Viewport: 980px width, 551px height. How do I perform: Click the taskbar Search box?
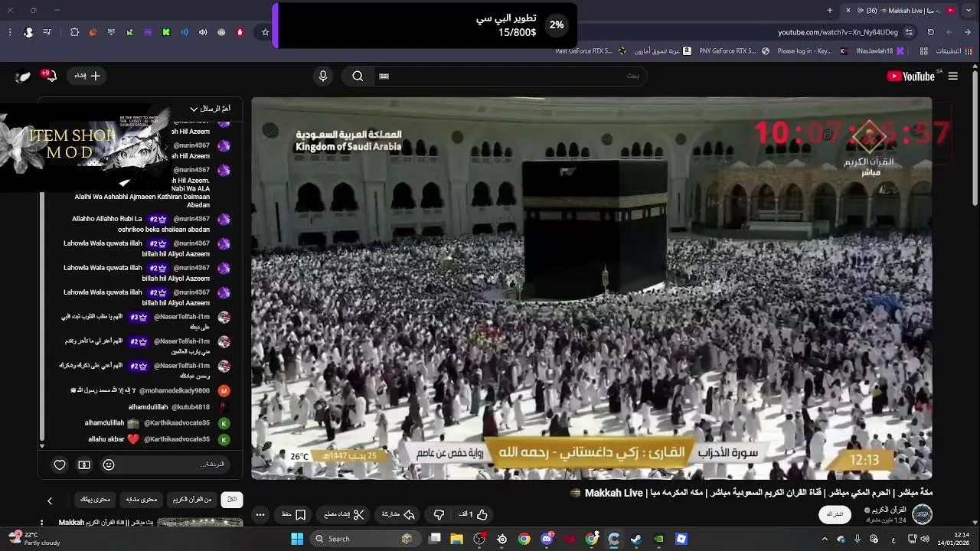coord(364,539)
